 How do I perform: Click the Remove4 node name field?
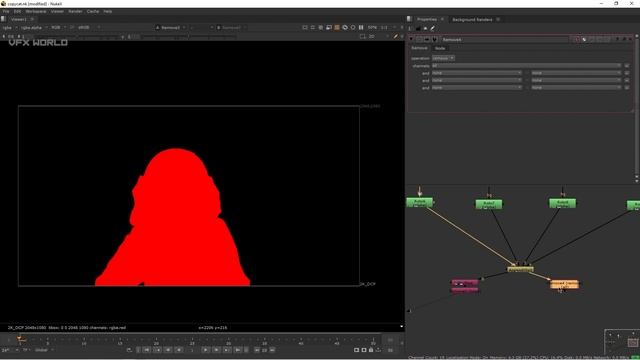(504, 40)
